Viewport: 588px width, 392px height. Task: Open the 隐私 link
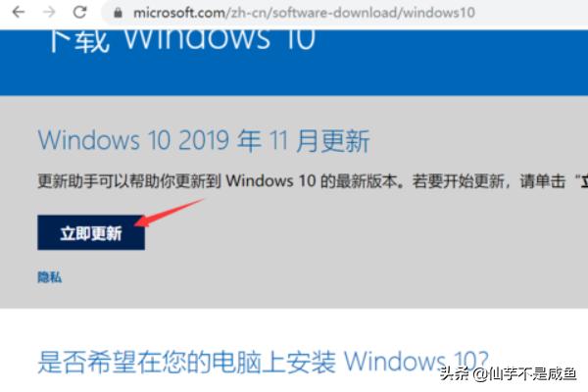tap(50, 277)
